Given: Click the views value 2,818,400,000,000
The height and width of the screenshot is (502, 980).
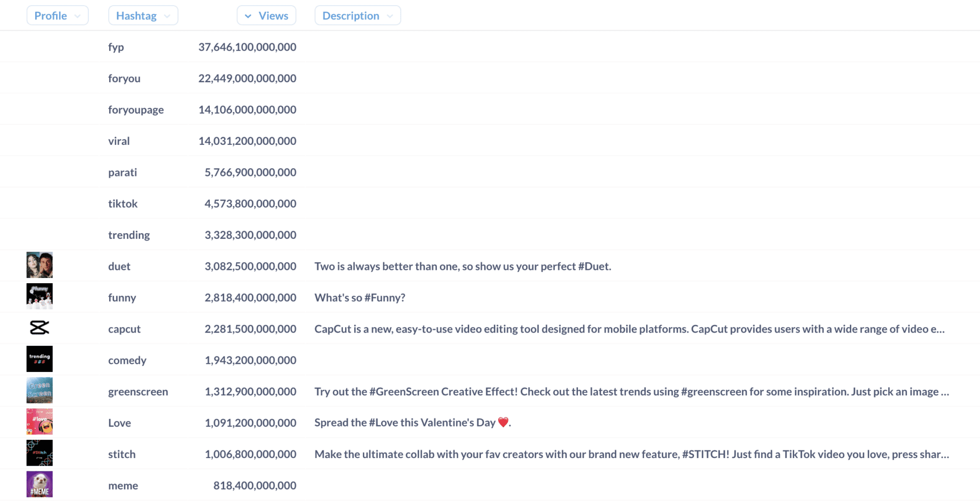Looking at the screenshot, I should [251, 298].
